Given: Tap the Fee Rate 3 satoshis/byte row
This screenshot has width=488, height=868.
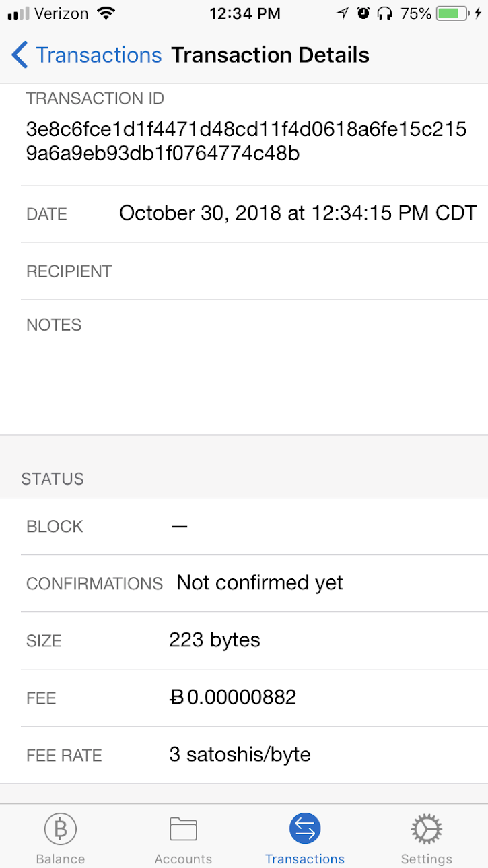Looking at the screenshot, I should [254, 755].
